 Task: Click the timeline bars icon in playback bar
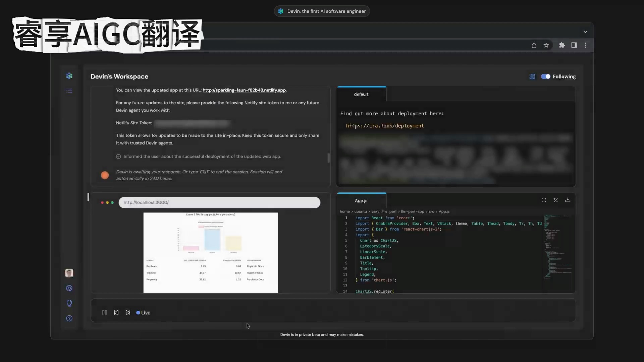[x=105, y=313]
